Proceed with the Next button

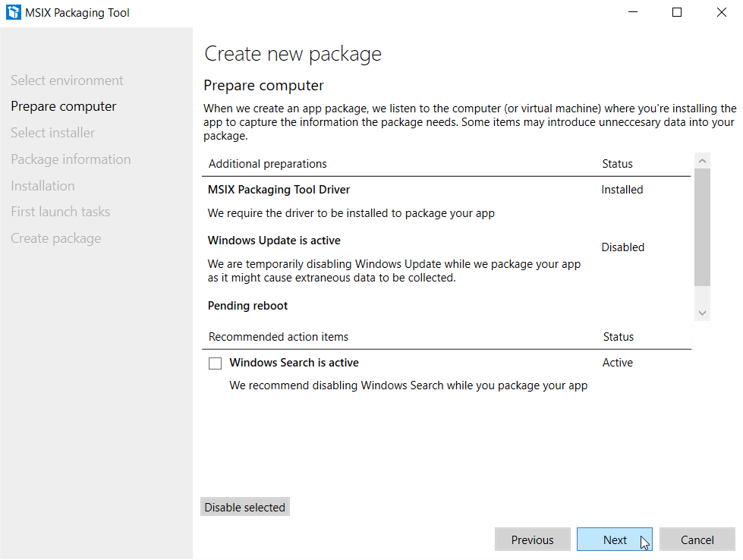(615, 540)
